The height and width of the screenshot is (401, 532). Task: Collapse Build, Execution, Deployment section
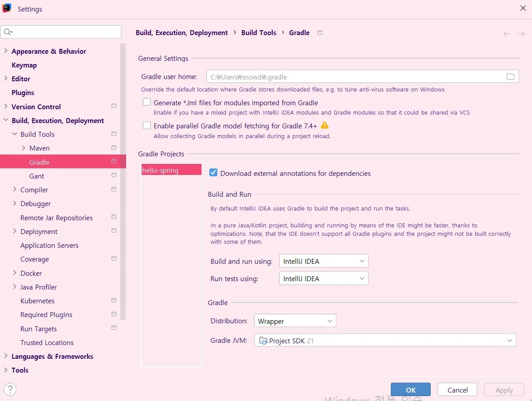point(6,120)
